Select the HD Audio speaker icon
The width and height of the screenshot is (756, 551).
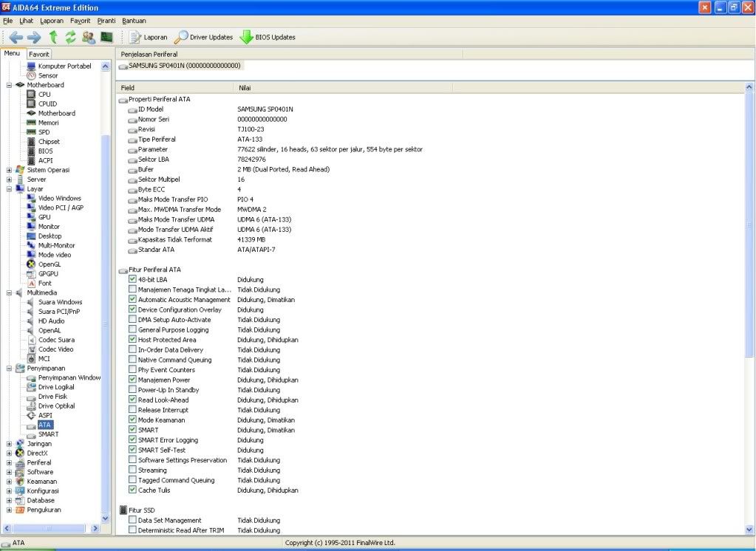[x=31, y=321]
